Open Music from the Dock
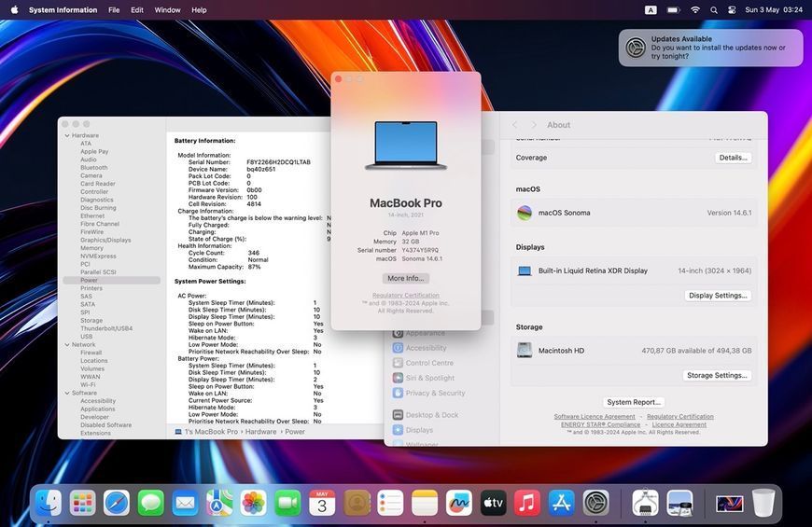Screen dimensions: 812x527 pyautogui.click(x=527, y=503)
